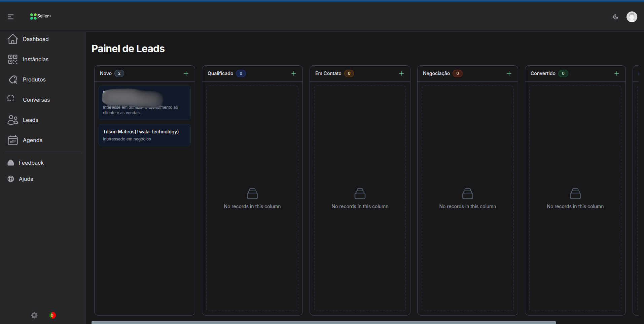Click the Dashboad home icon
644x324 pixels.
coord(13,39)
